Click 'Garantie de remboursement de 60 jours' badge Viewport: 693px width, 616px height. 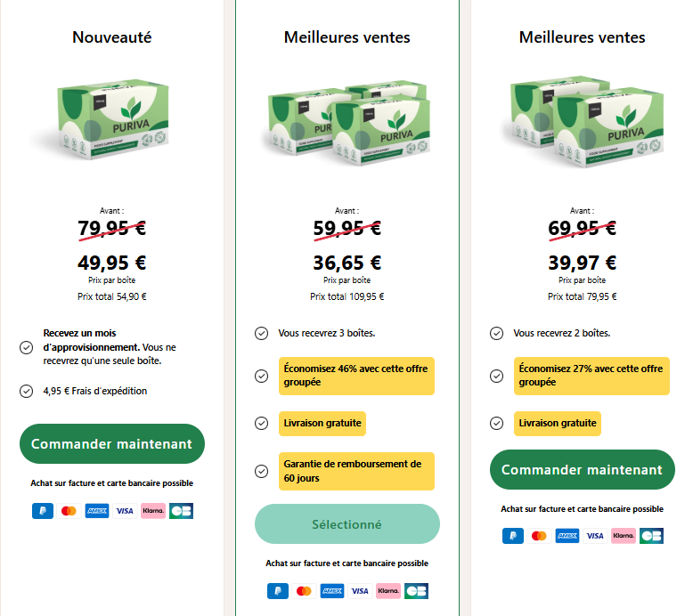pyautogui.click(x=356, y=471)
